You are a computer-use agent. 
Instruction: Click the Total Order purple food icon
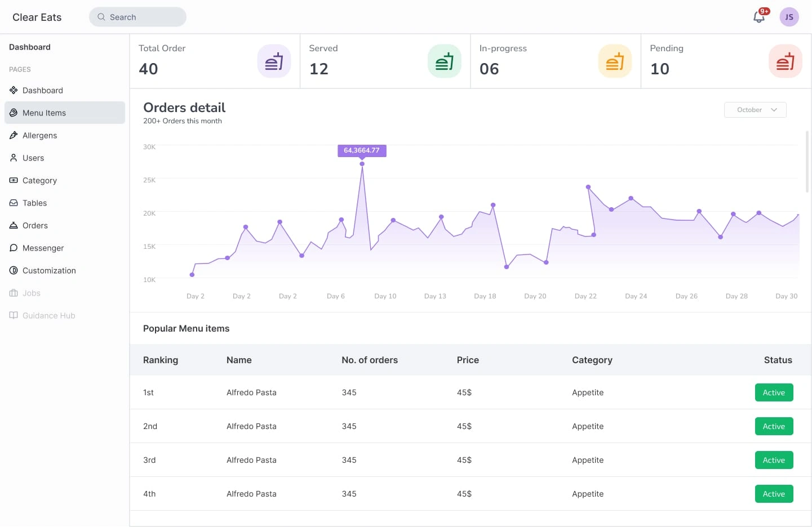pyautogui.click(x=274, y=61)
